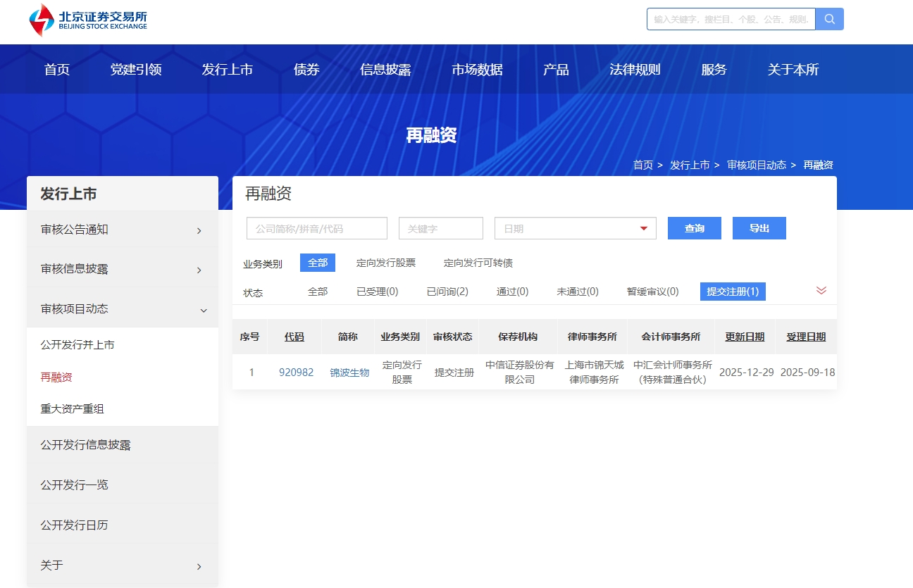Screen dimensions: 913x588
Task: Sort table by 更新日期 column
Action: pos(745,337)
